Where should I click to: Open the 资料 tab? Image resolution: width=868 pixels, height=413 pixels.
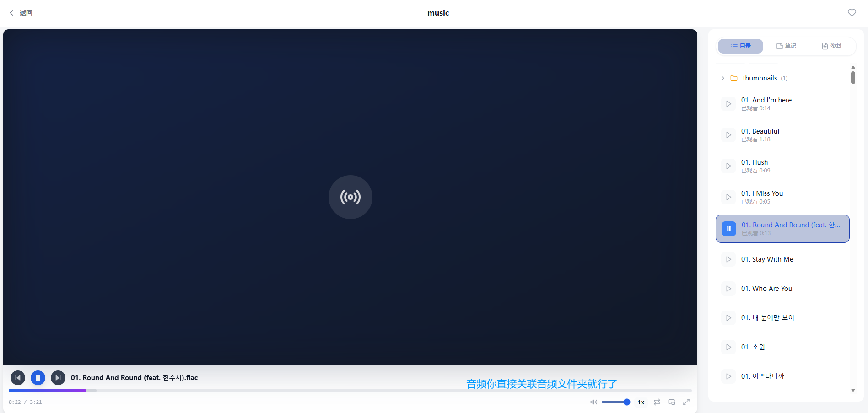pyautogui.click(x=832, y=46)
